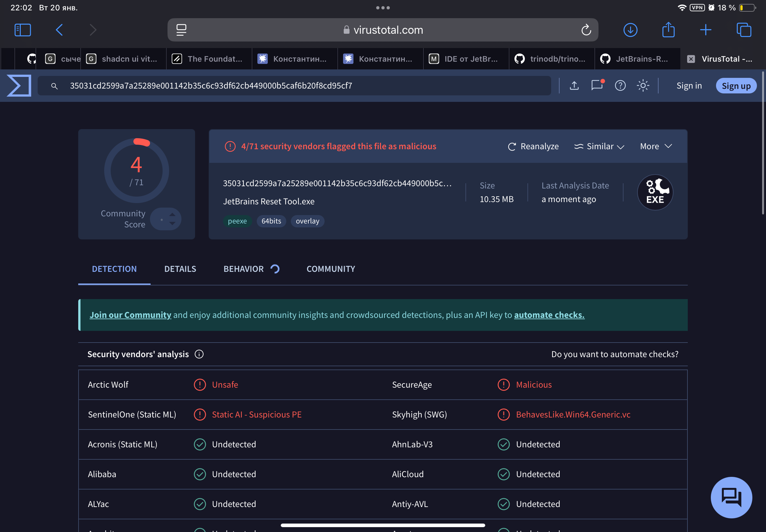Open the notifications comment icon
This screenshot has width=766, height=532.
[x=597, y=86]
